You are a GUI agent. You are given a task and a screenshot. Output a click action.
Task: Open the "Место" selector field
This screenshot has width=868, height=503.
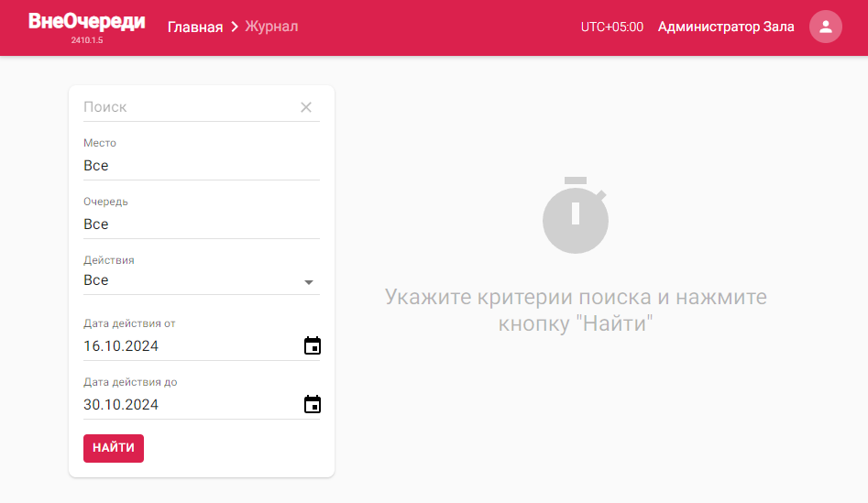202,166
